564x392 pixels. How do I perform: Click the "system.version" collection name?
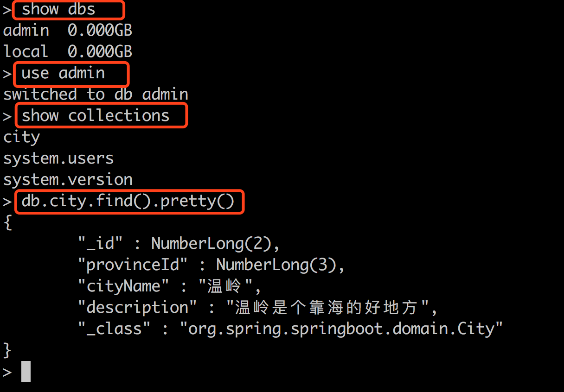pos(68,180)
